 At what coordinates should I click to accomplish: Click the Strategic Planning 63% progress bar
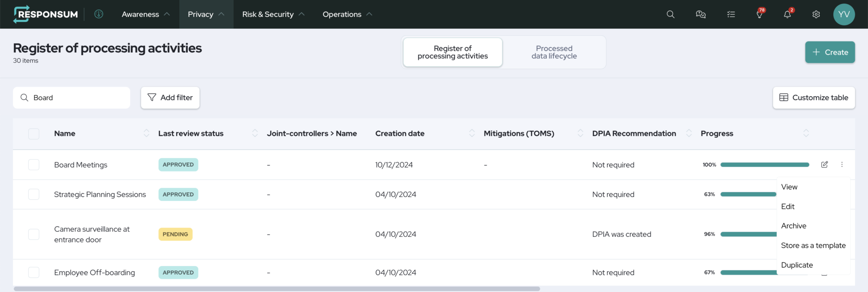coord(748,194)
